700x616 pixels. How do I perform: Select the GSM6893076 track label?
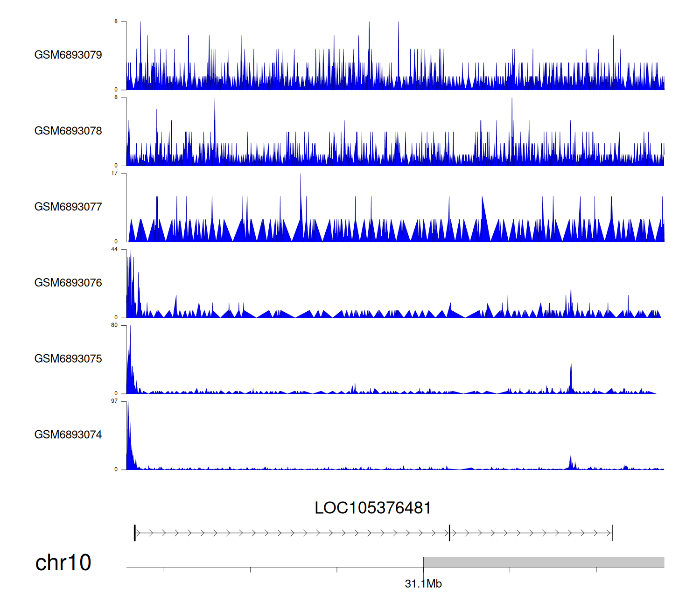[x=68, y=283]
